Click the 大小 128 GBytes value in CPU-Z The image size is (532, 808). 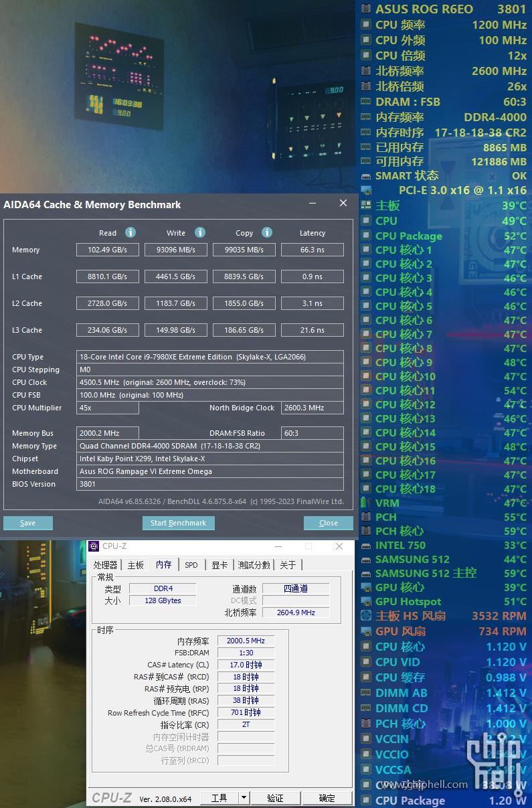point(163,600)
